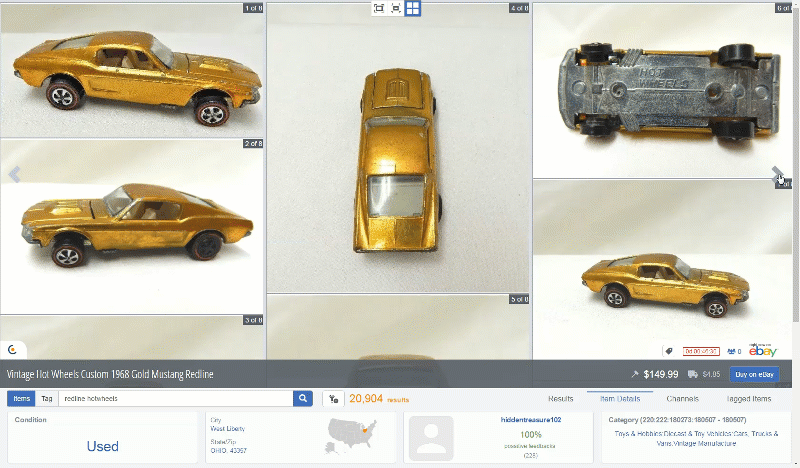Click the West Liberty city link
The height and width of the screenshot is (468, 800).
click(228, 429)
